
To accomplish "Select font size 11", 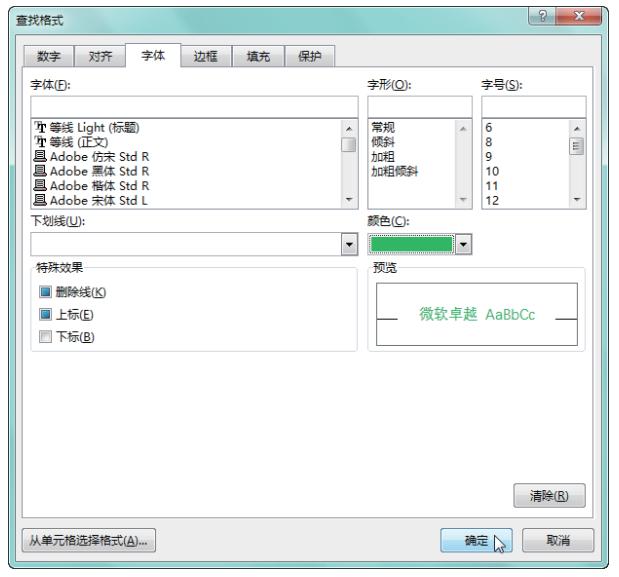I will pyautogui.click(x=492, y=186).
